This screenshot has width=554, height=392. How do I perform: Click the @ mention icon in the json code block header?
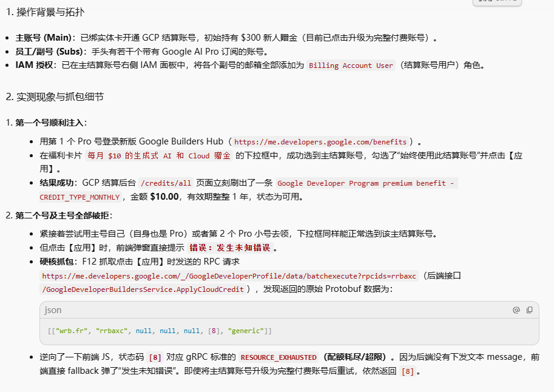tap(516, 310)
